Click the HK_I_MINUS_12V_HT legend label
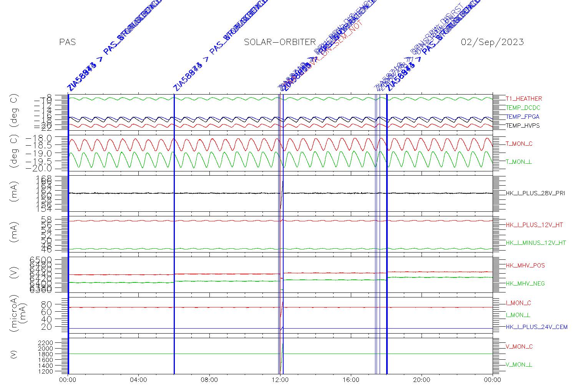 click(x=536, y=243)
